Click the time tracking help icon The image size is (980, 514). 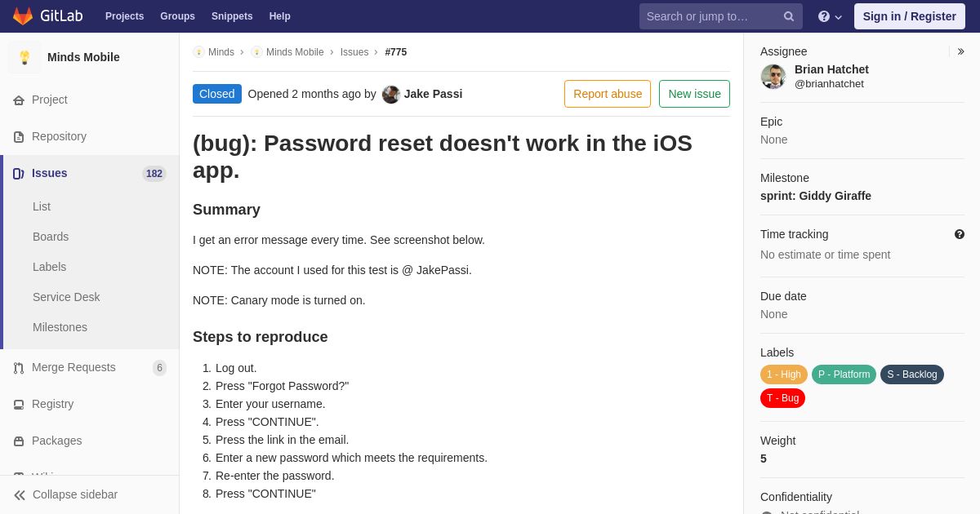(x=960, y=234)
